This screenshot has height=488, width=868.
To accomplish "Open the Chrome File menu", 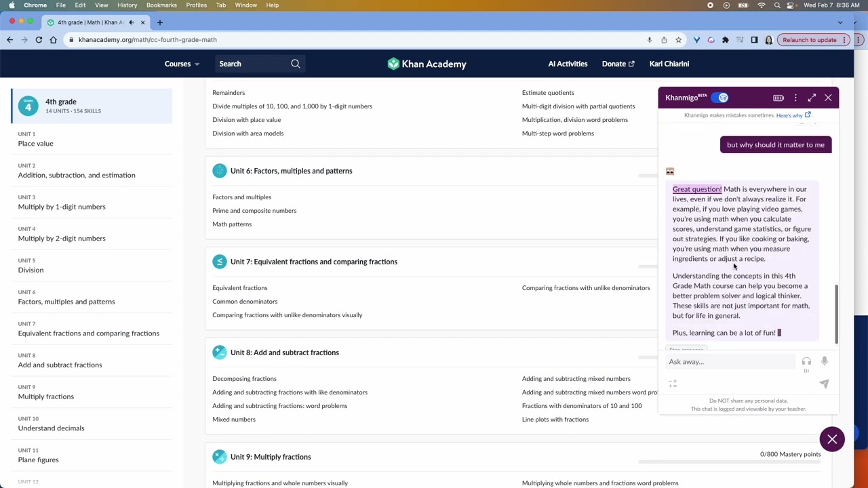I will tap(60, 5).
